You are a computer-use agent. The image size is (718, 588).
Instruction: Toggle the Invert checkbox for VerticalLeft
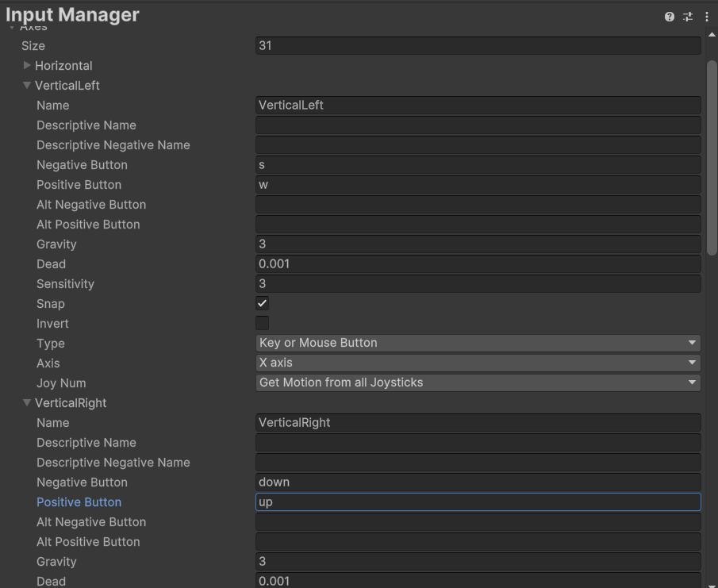coord(262,323)
